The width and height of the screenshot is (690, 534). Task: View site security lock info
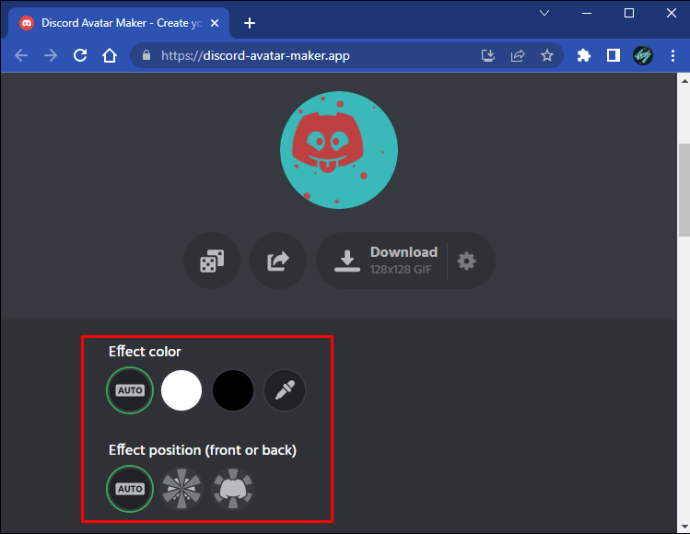147,55
